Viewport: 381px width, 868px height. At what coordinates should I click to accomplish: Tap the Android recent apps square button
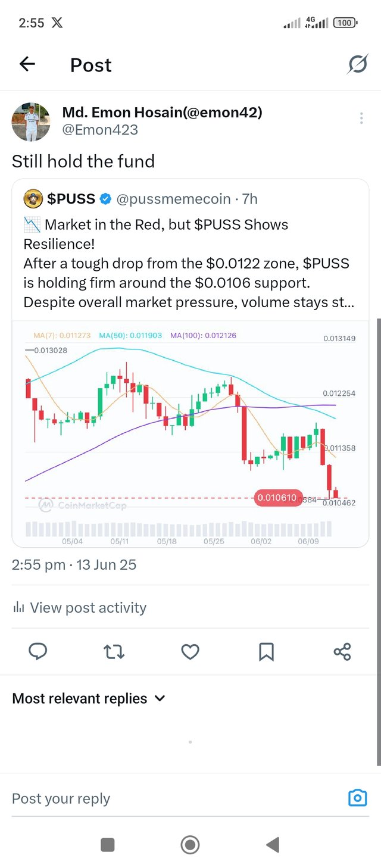coord(108,844)
